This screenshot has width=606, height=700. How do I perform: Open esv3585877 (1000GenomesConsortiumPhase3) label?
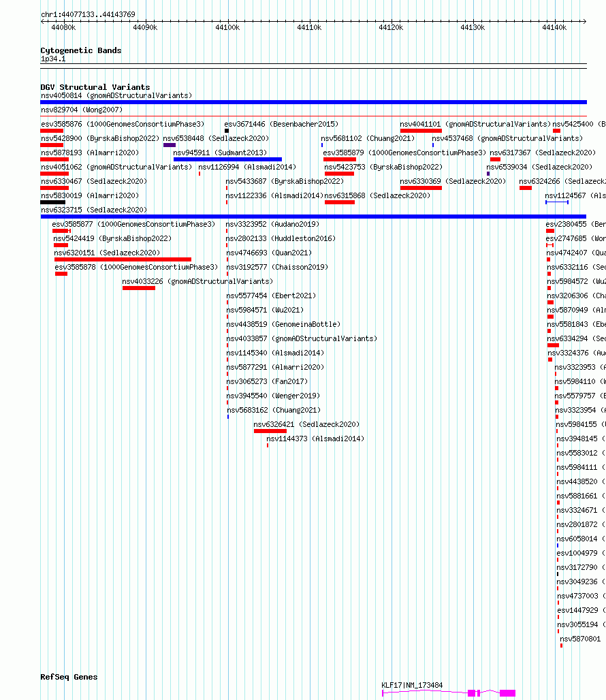[x=133, y=224]
